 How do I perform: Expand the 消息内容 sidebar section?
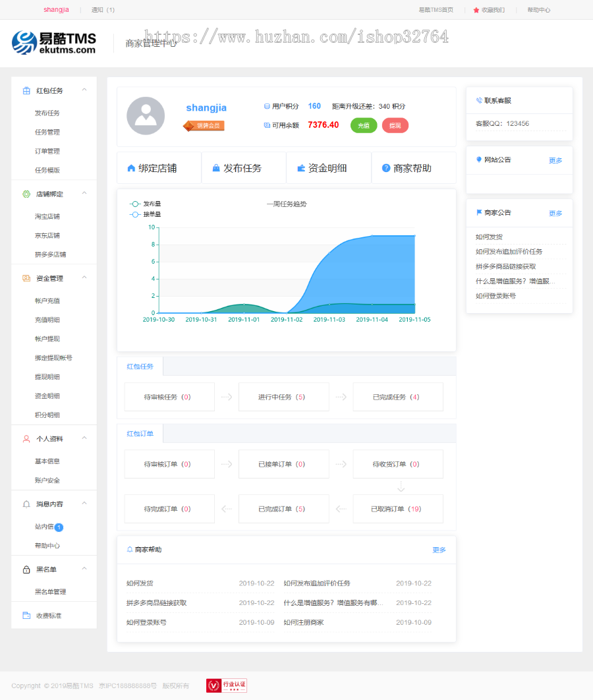(84, 504)
